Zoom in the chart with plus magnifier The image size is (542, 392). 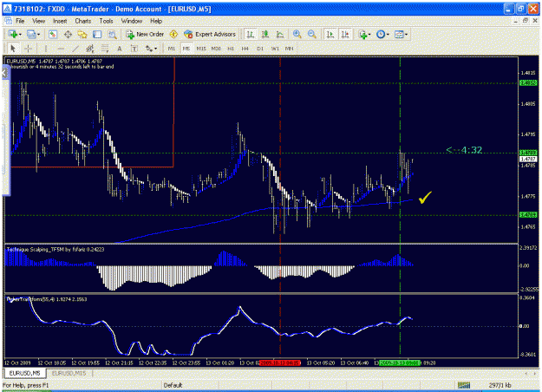tap(297, 34)
